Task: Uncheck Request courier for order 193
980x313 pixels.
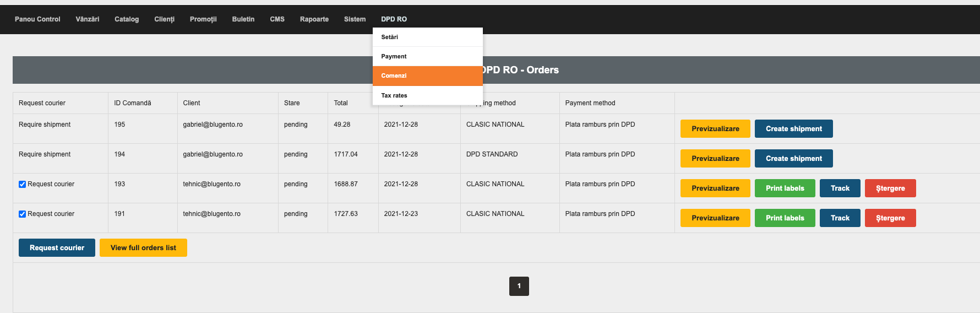Action: pos(23,185)
